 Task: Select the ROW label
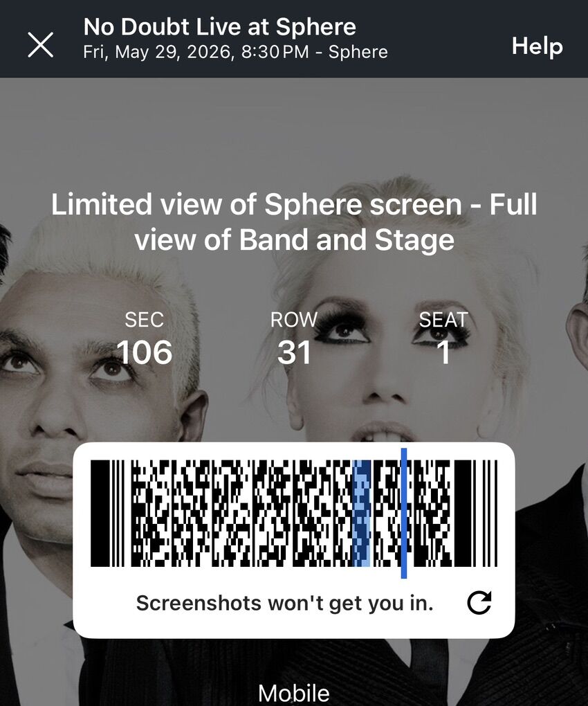(x=294, y=320)
